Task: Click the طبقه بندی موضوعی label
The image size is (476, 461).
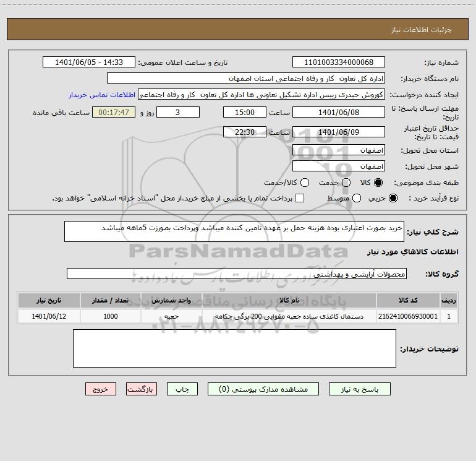Action: pos(426,183)
